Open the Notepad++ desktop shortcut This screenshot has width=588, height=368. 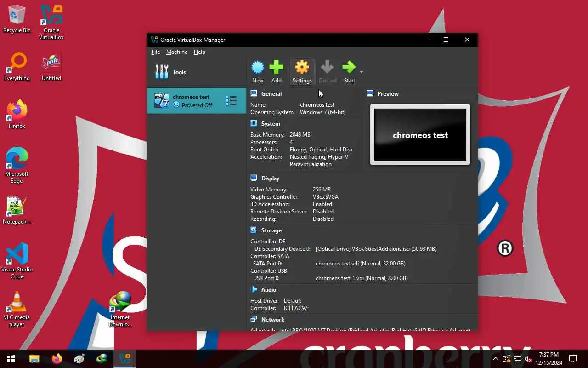tap(17, 211)
